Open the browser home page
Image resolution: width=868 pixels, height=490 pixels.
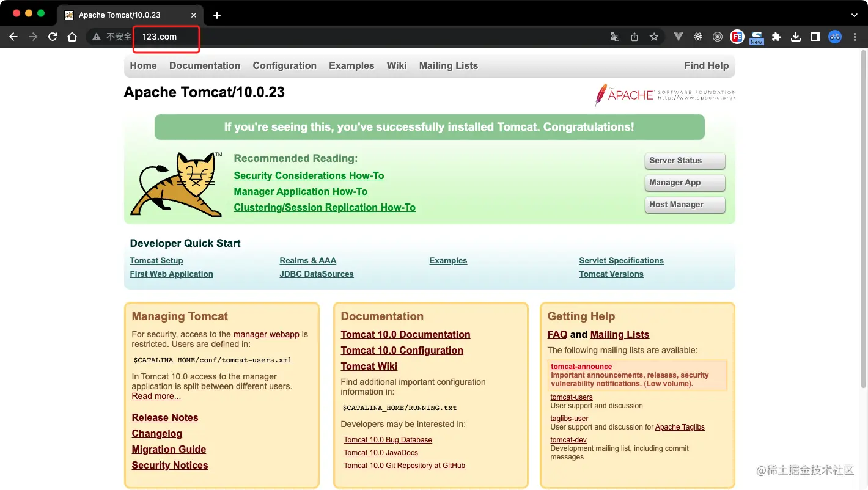coord(72,37)
